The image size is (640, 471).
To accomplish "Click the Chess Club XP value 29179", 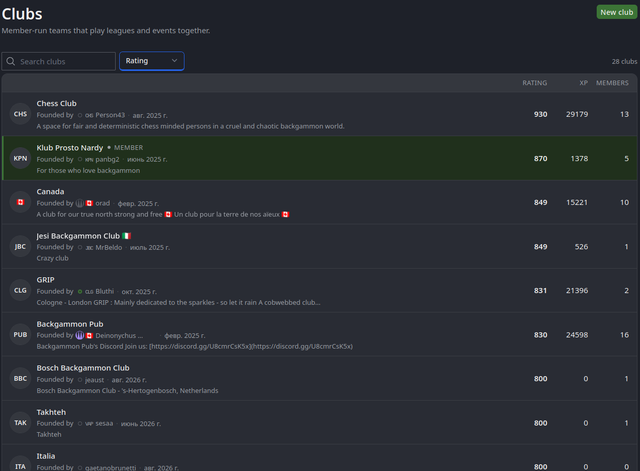I will 577,114.
